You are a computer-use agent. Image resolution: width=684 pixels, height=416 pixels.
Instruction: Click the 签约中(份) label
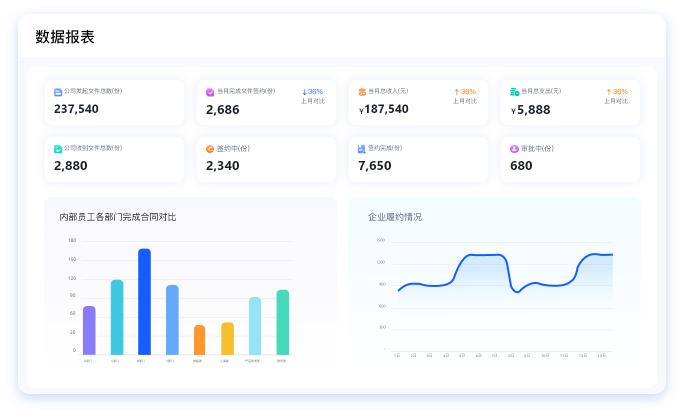[x=233, y=149]
